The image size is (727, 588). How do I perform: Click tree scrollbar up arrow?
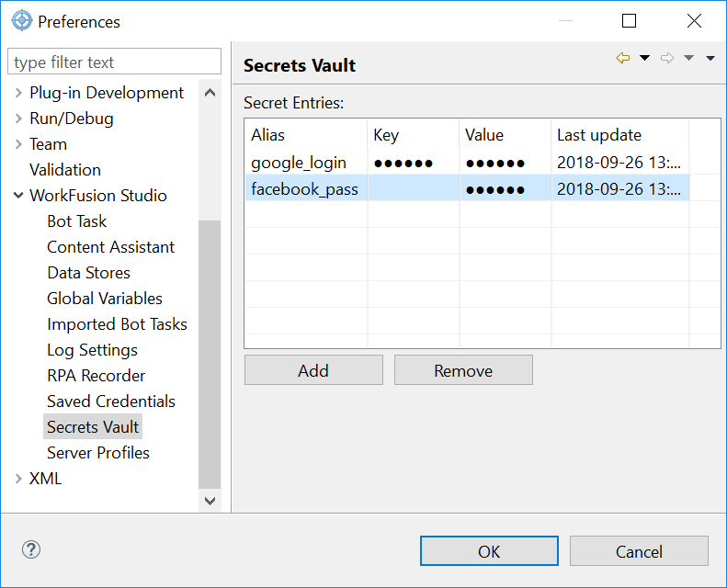pos(210,93)
